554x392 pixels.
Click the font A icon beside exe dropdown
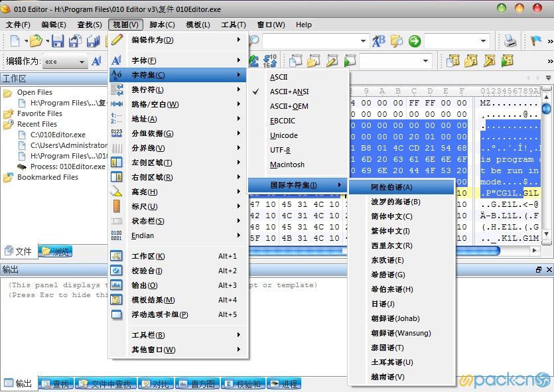[96, 61]
